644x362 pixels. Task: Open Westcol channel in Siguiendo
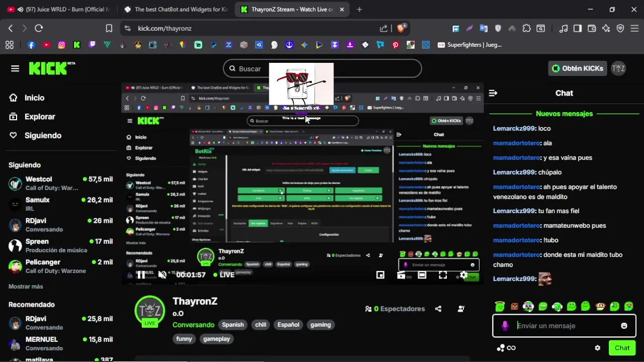(x=60, y=184)
